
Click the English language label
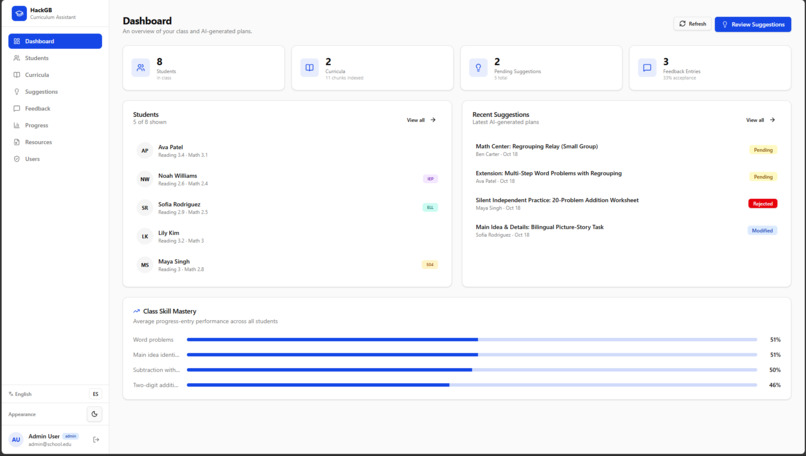tap(23, 394)
